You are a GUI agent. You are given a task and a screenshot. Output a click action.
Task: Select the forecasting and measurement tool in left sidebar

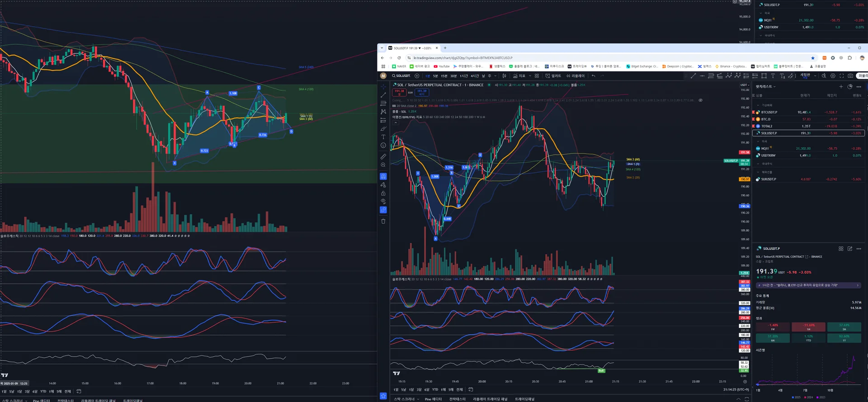click(383, 120)
